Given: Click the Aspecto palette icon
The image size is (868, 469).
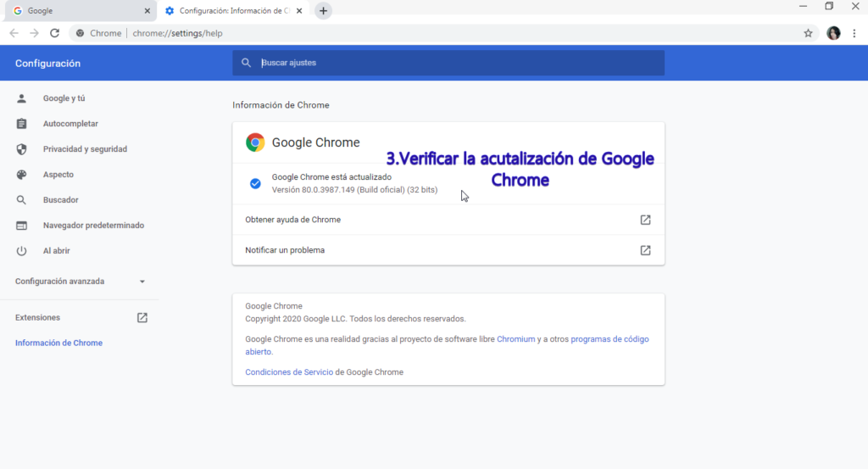Looking at the screenshot, I should (22, 175).
